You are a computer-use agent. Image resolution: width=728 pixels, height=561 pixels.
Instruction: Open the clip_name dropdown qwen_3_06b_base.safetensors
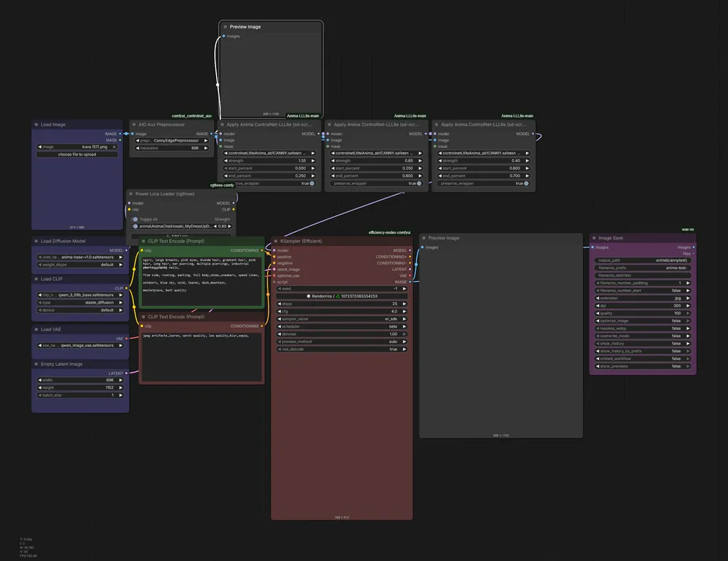click(80, 295)
